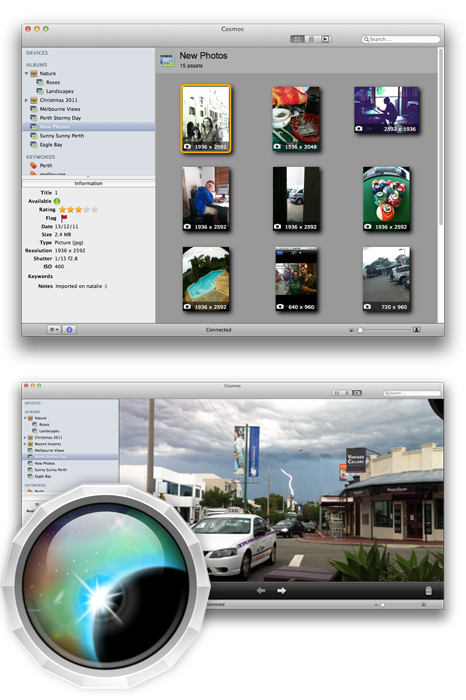Select the swimming pool thumbnail
The width and height of the screenshot is (466, 700).
(206, 279)
